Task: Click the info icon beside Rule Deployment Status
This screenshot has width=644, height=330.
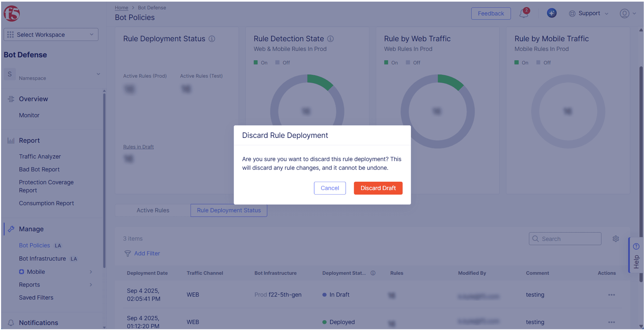Action: (x=212, y=39)
